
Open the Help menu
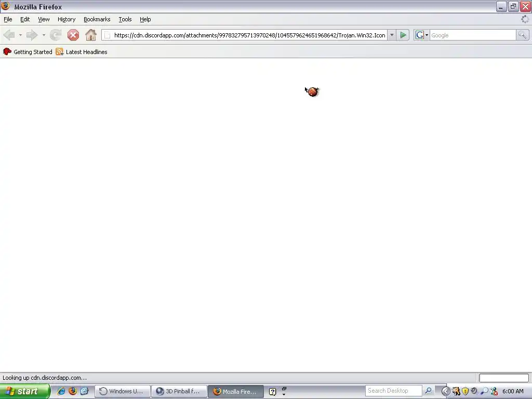(x=145, y=19)
